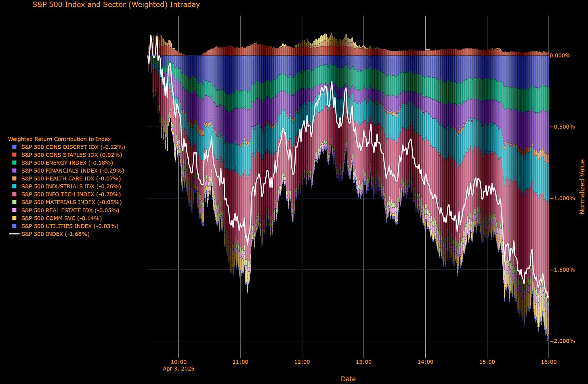Click the blue Utilities Index color swatch

(15, 226)
